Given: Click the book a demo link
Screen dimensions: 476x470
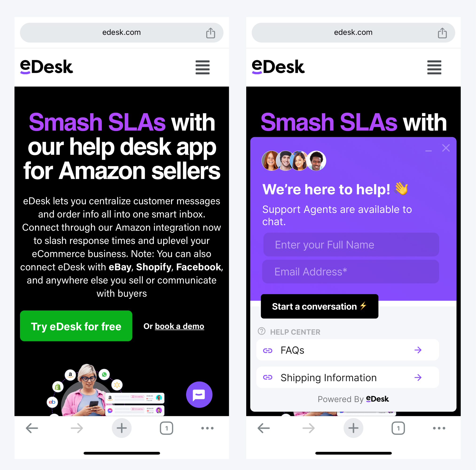Looking at the screenshot, I should point(180,326).
